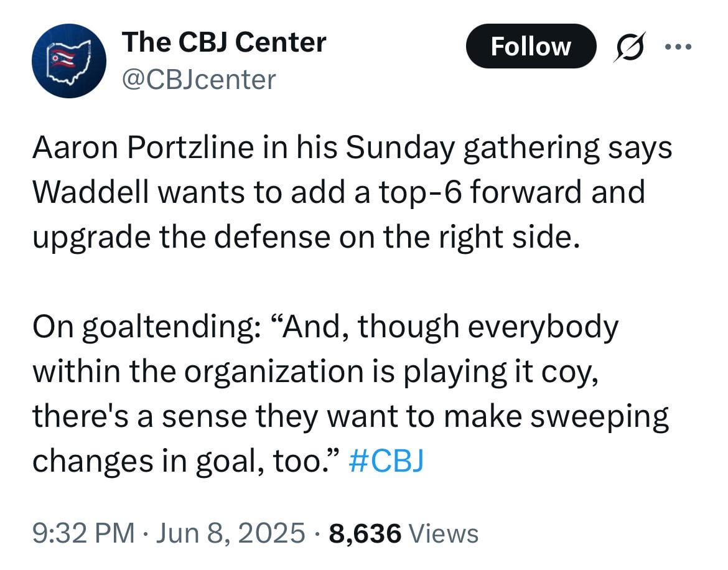View the 8,636 Views count
This screenshot has width=728, height=570.
[x=404, y=533]
